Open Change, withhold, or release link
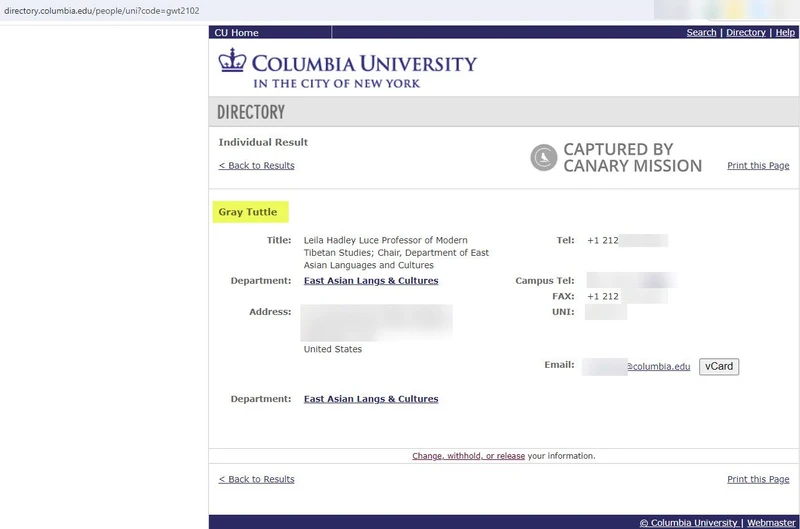The width and height of the screenshot is (800, 529). (468, 456)
